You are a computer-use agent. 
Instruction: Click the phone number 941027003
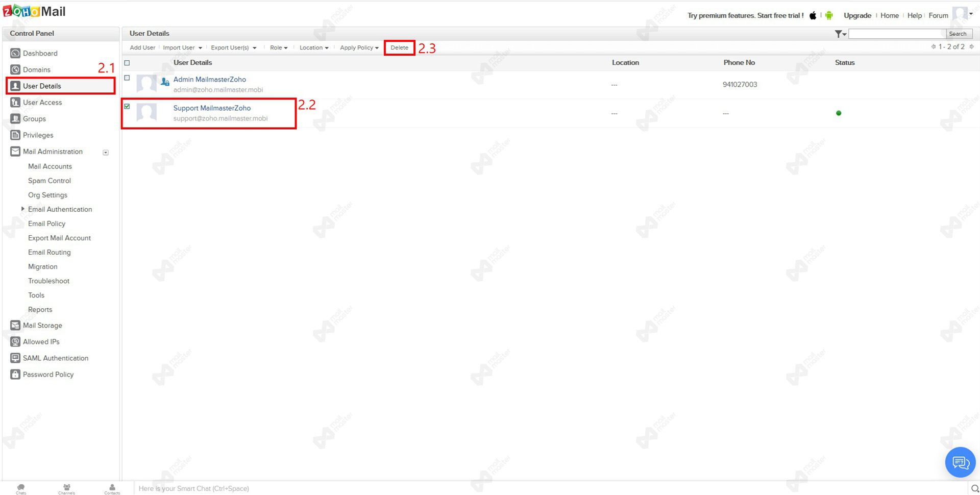740,84
